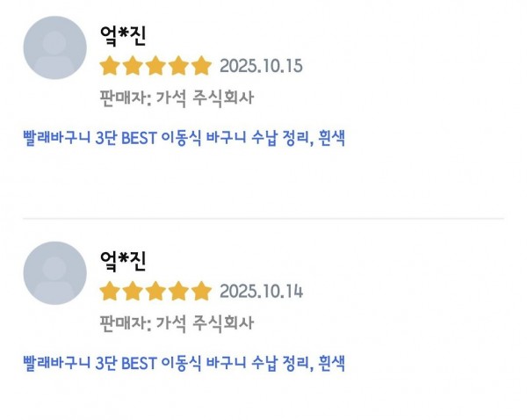Click reviewer name 억*진 on the 2025.10.15 review
The image size is (527, 420).
[123, 36]
